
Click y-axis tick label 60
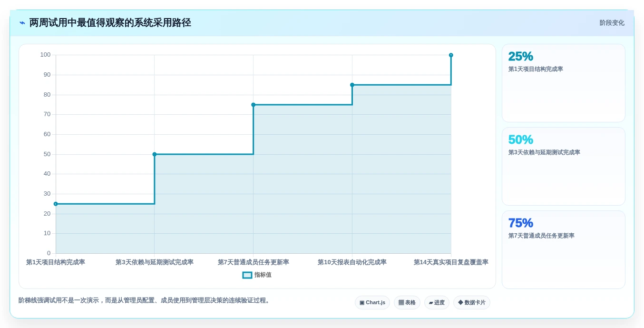click(47, 134)
